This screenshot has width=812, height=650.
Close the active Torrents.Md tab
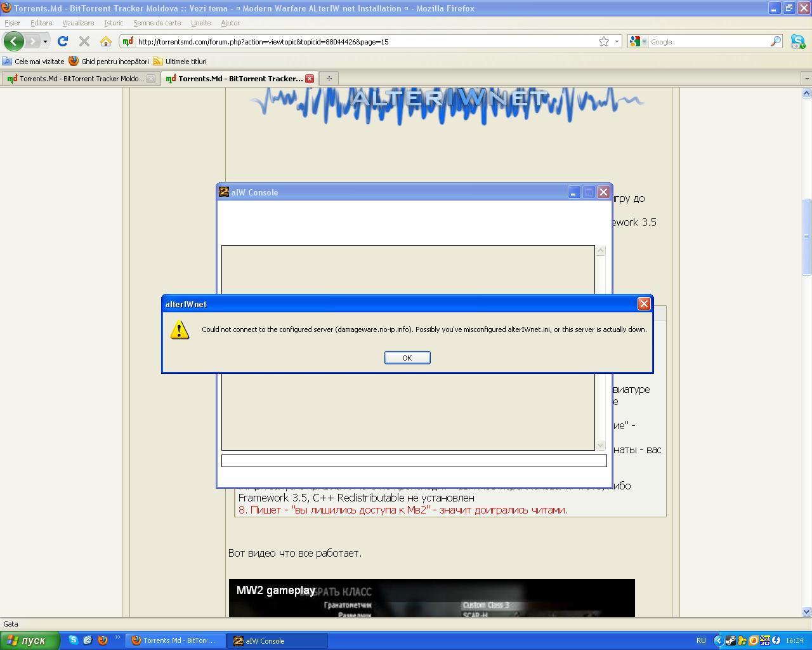pos(310,79)
